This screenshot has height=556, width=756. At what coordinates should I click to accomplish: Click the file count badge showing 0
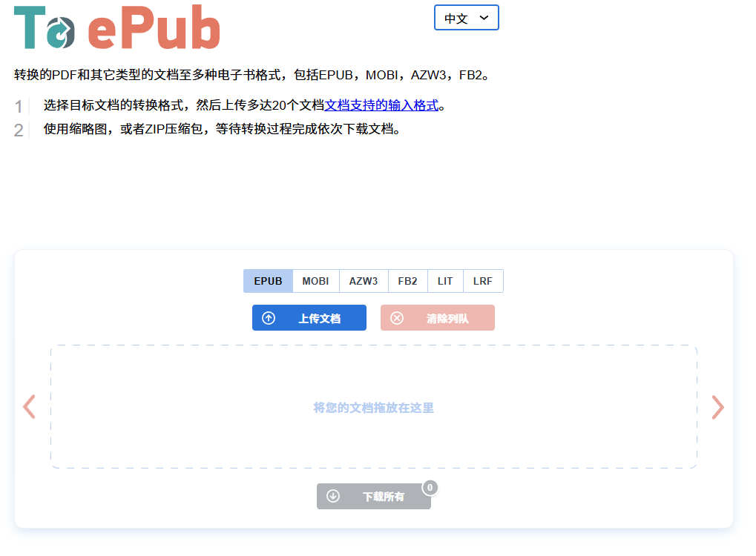(430, 488)
